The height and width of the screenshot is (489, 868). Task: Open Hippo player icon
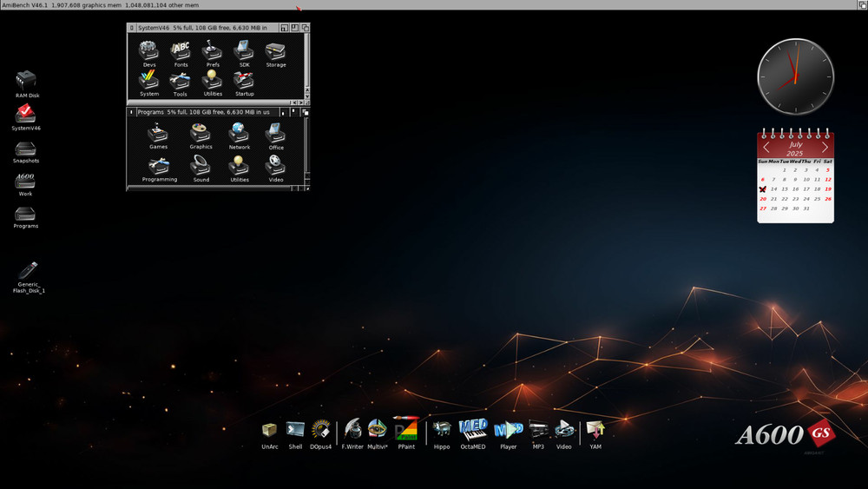coord(442,429)
